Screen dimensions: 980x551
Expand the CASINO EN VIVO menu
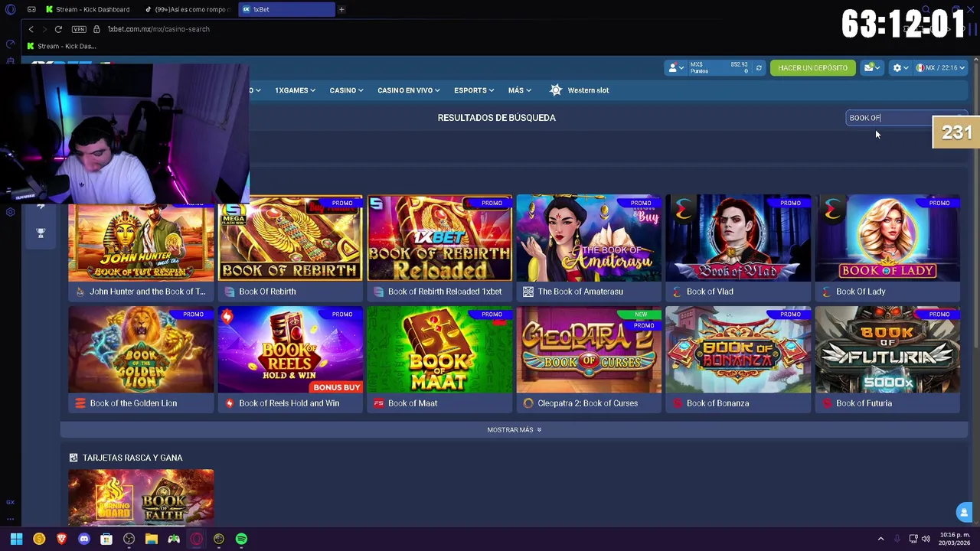tap(408, 90)
